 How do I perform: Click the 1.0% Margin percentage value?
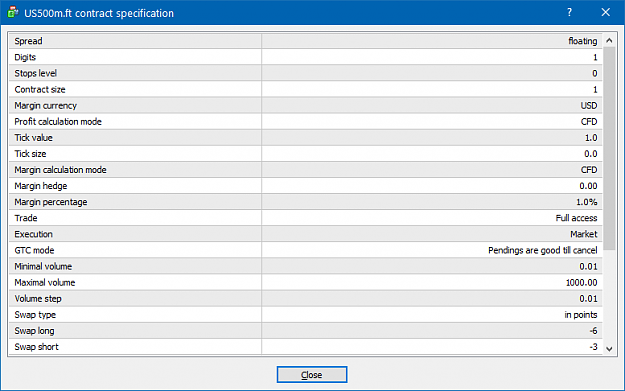coord(587,202)
